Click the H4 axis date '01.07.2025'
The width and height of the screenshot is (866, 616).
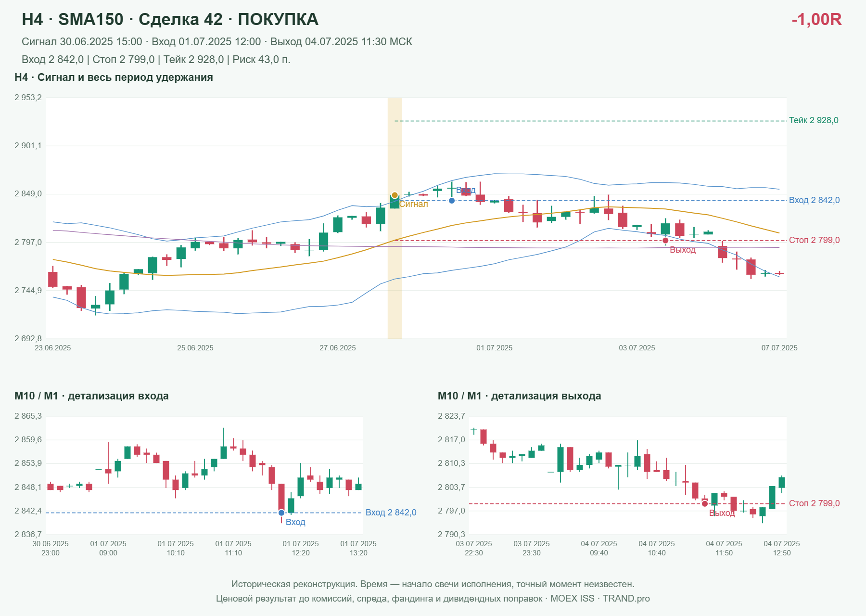(494, 348)
